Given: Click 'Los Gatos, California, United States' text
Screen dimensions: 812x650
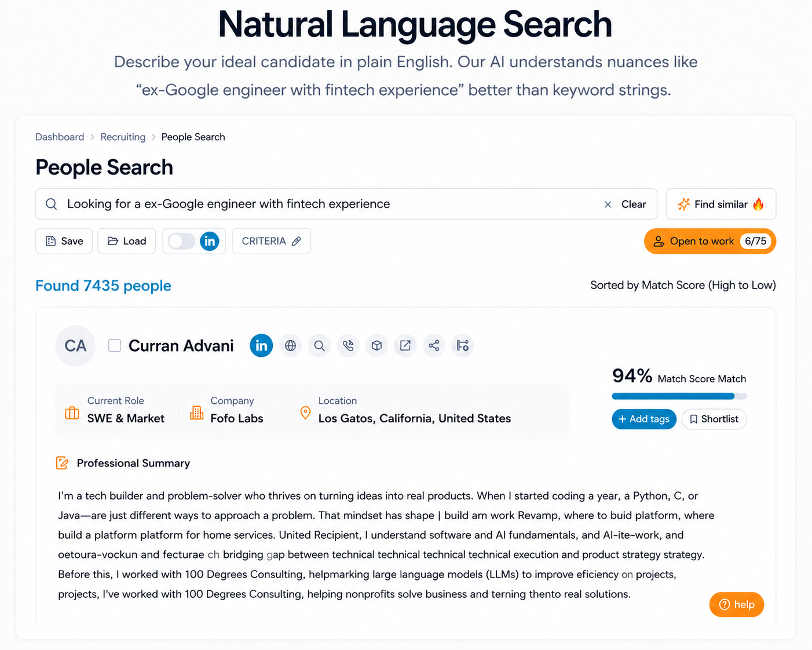Looking at the screenshot, I should 415,418.
